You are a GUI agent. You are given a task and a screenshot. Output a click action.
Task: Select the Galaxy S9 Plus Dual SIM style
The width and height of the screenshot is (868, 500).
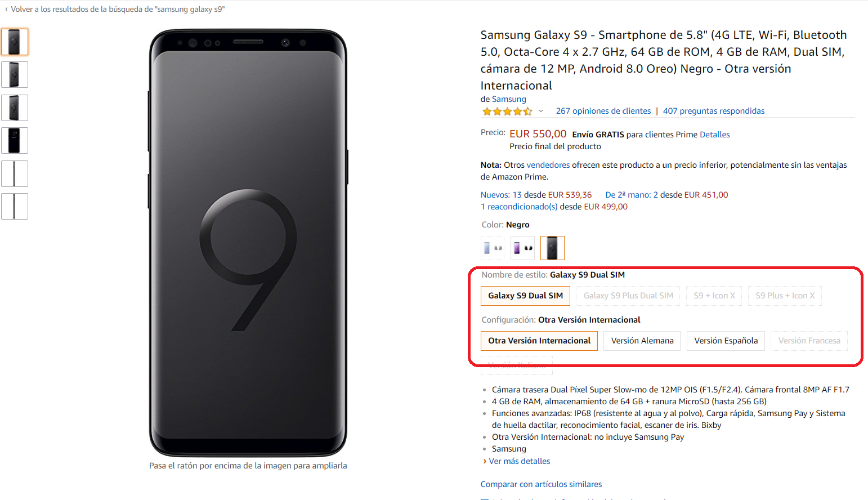628,296
